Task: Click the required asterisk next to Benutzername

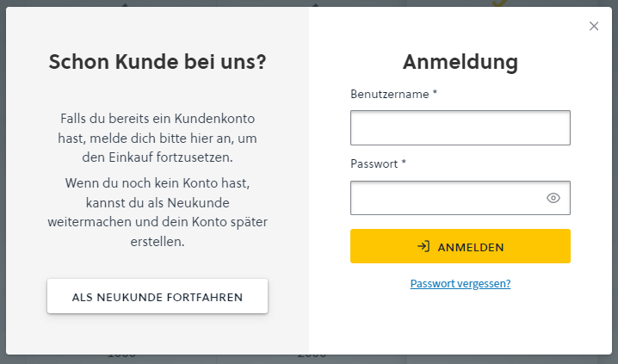Action: [435, 93]
